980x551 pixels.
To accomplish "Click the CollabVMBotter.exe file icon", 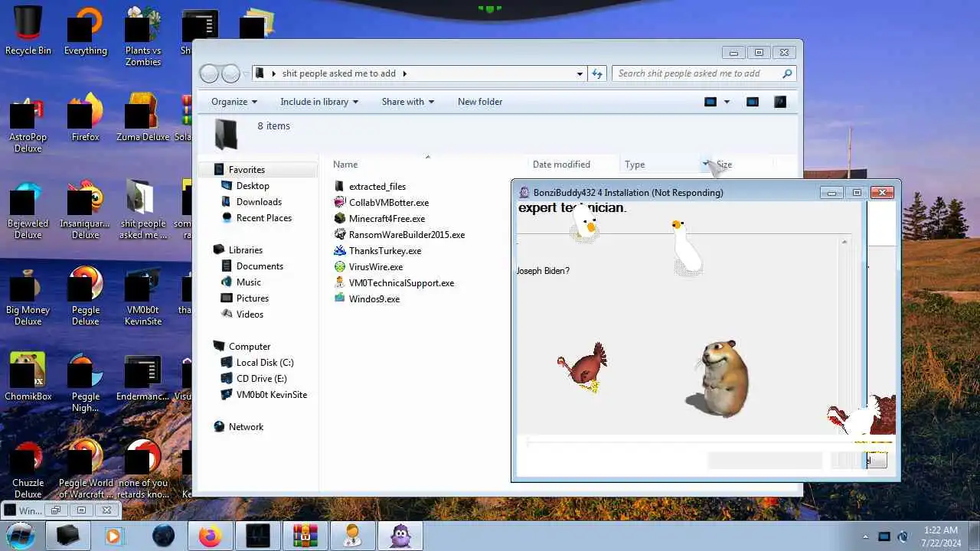I will 340,203.
